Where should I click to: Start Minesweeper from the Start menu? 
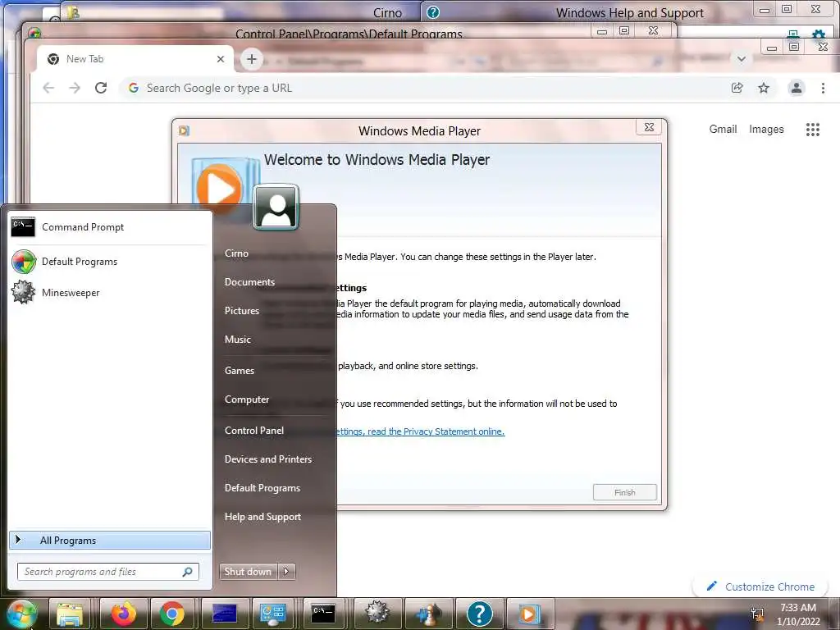click(110, 293)
